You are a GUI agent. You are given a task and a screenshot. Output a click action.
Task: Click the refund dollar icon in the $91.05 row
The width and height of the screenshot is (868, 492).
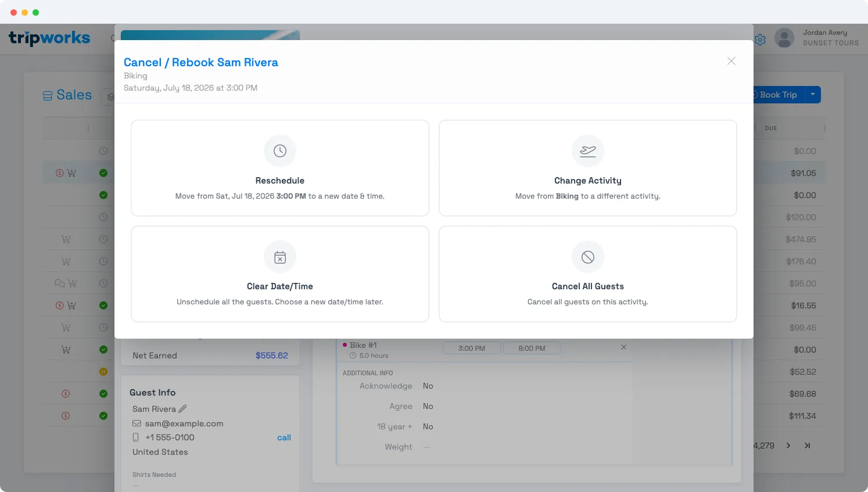coord(59,173)
